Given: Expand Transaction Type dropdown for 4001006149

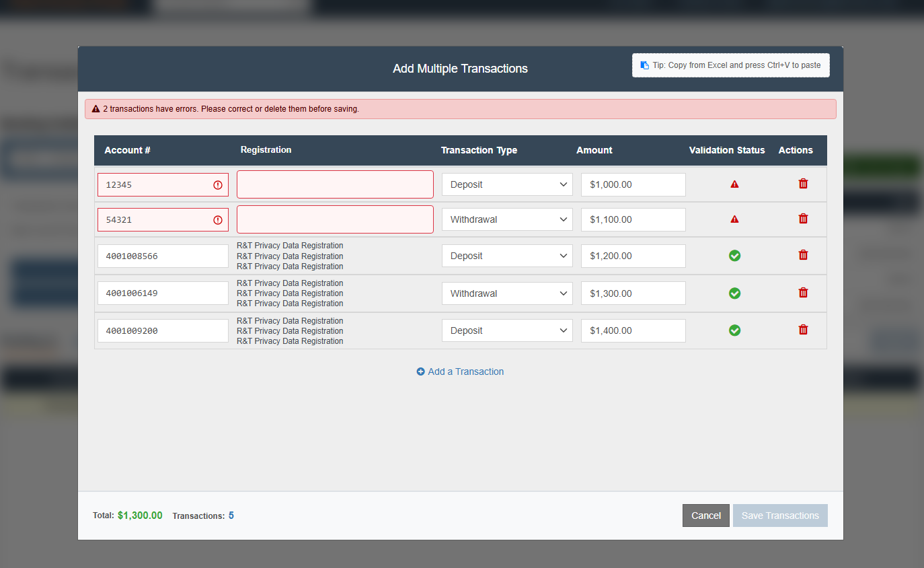Looking at the screenshot, I should [507, 293].
